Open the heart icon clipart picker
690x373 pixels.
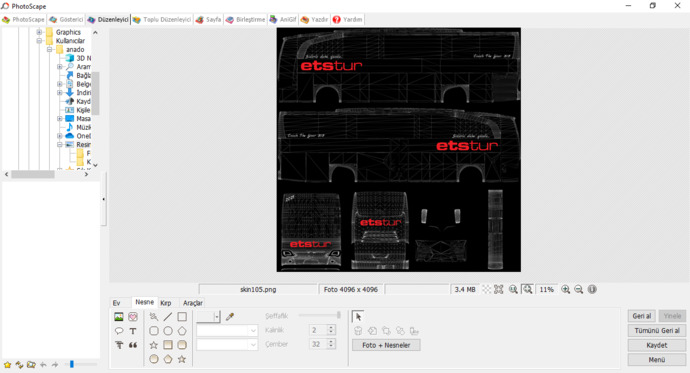(x=133, y=317)
